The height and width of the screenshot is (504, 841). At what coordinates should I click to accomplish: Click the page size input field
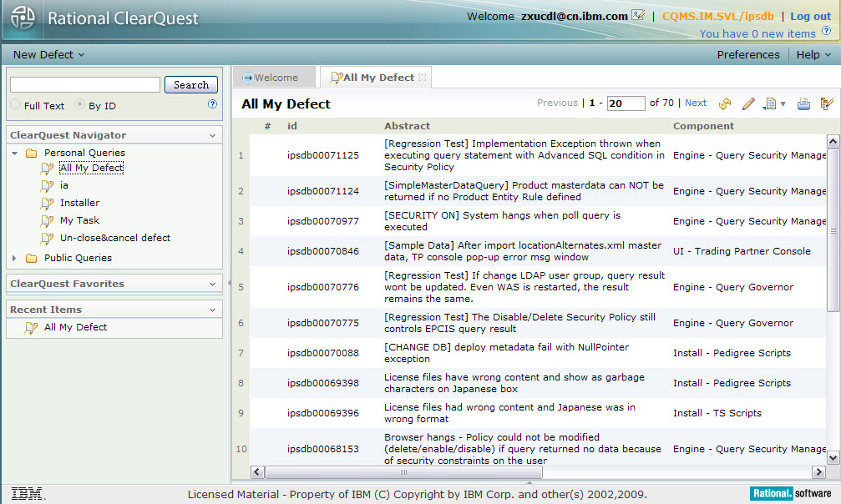click(x=626, y=103)
